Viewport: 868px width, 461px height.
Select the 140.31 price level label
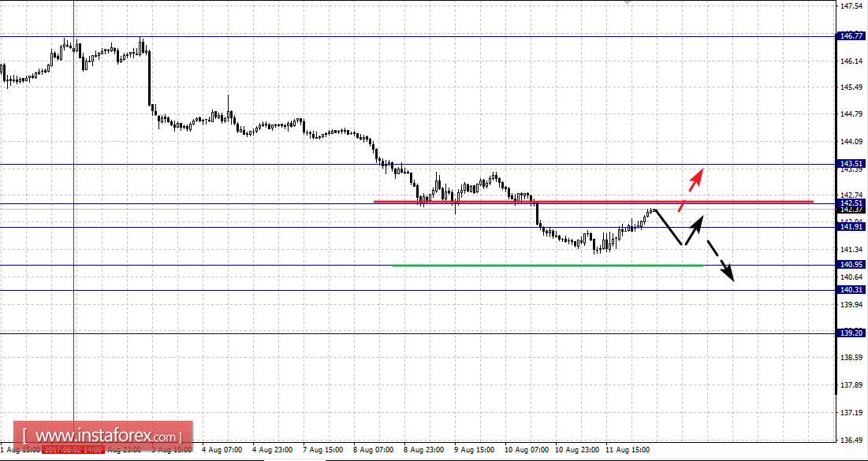pyautogui.click(x=851, y=290)
